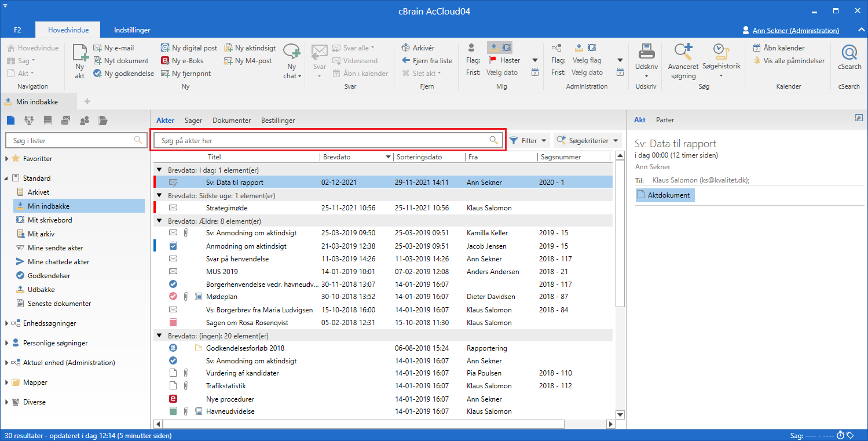The width and height of the screenshot is (868, 441).
Task: Create Ny aktindsigt
Action: 250,48
